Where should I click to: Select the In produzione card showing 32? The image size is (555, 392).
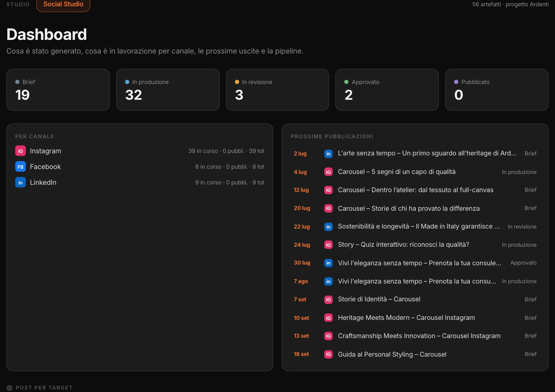click(168, 90)
